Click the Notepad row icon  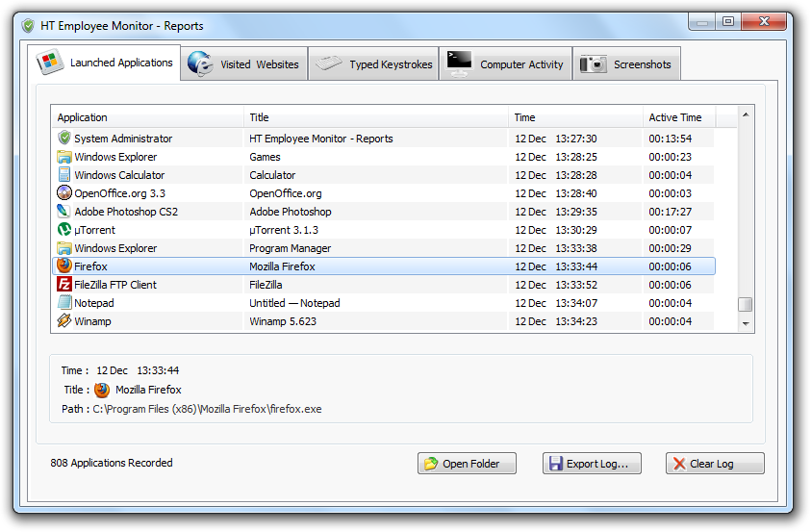coord(64,302)
